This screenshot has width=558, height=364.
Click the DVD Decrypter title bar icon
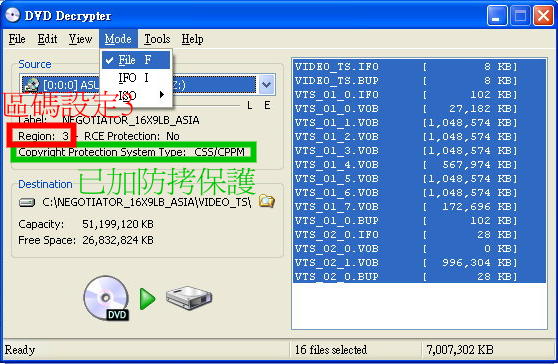(x=12, y=15)
